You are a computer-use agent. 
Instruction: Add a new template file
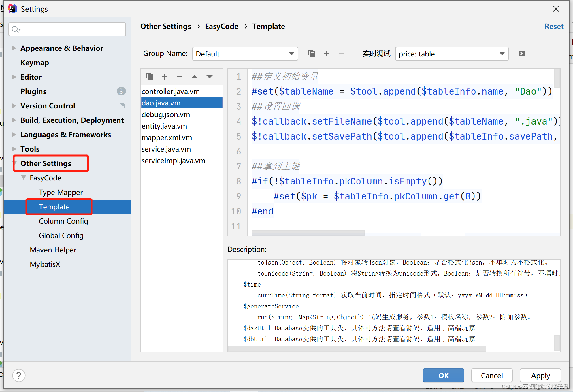point(165,76)
